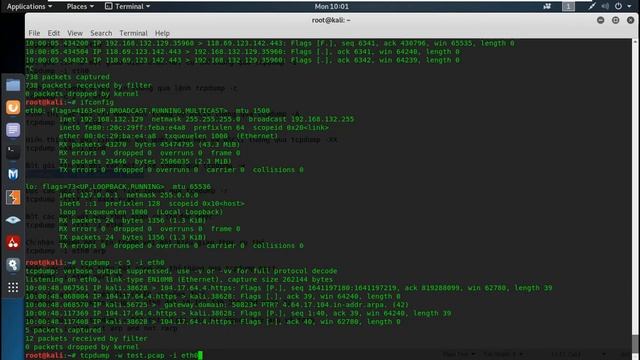
Task: Open the red CherryTree dock icon
Action: [x=13, y=242]
